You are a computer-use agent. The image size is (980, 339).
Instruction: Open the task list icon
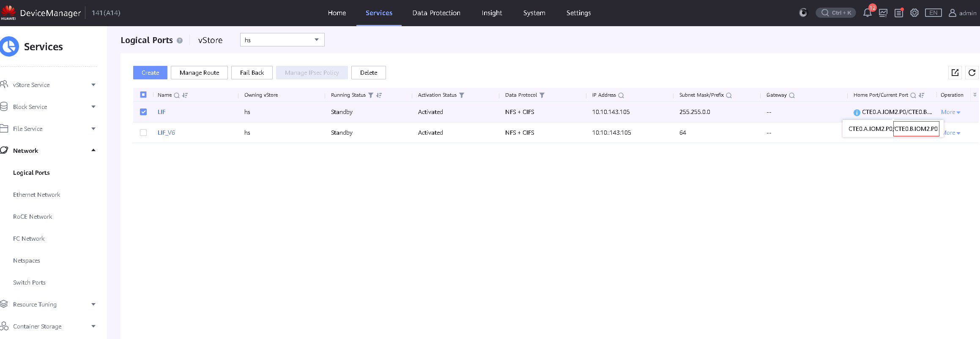click(899, 13)
